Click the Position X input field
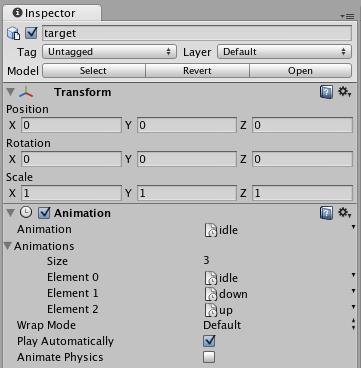This screenshot has width=361, height=368. 71,125
